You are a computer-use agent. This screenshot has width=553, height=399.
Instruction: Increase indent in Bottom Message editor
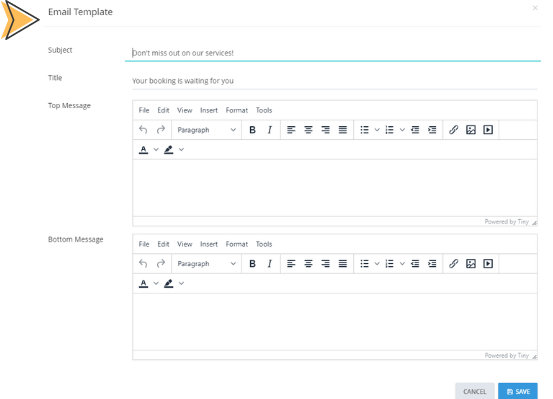[432, 264]
